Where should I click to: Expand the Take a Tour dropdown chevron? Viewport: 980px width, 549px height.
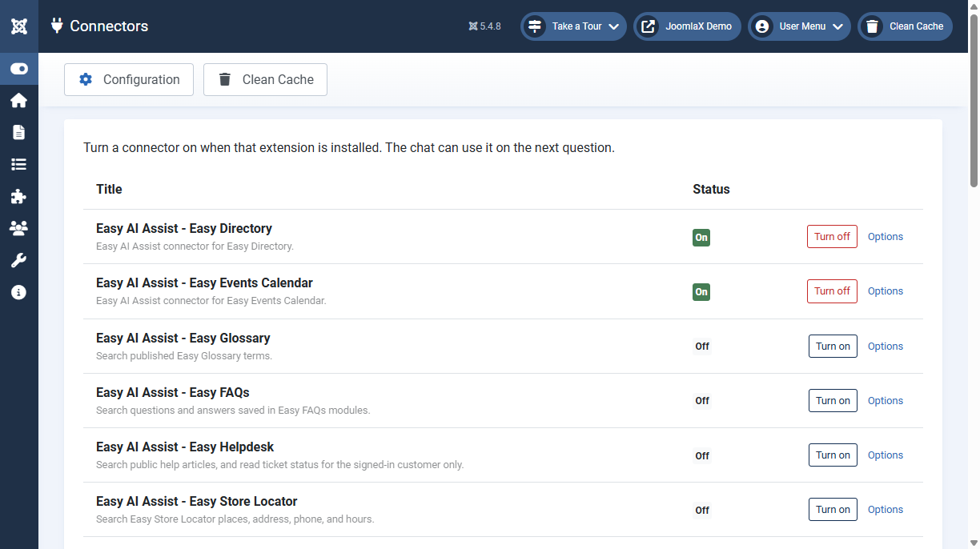[613, 26]
